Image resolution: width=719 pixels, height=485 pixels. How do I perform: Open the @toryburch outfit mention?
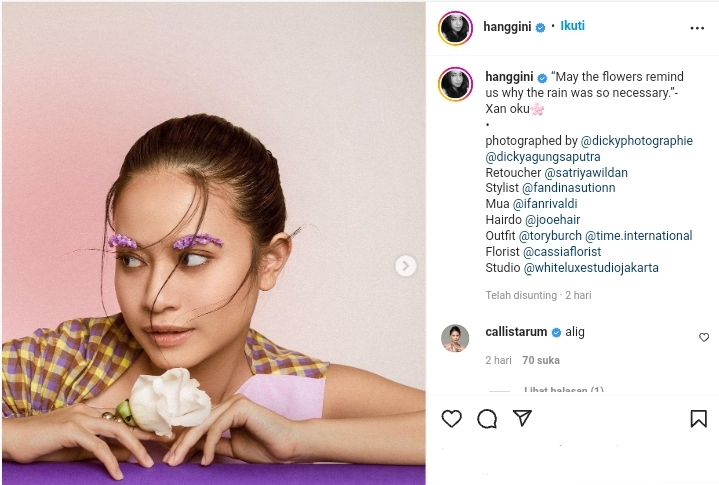tap(550, 236)
